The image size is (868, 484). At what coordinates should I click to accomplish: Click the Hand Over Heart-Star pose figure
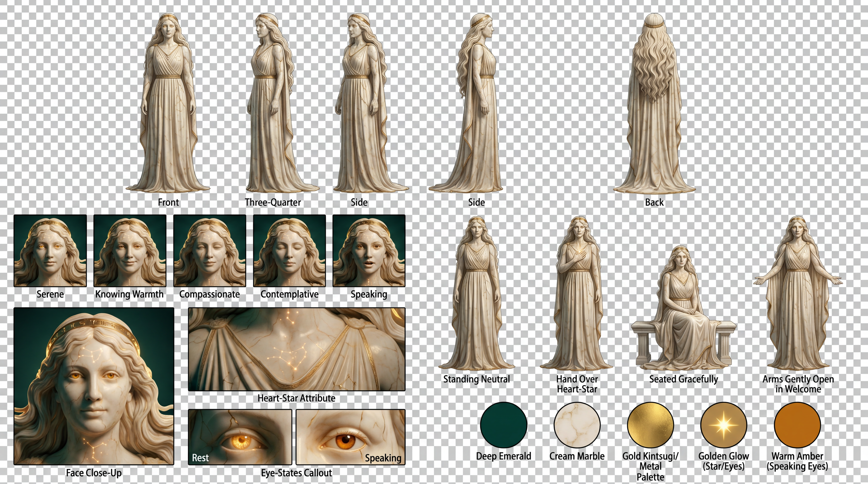coord(577,293)
